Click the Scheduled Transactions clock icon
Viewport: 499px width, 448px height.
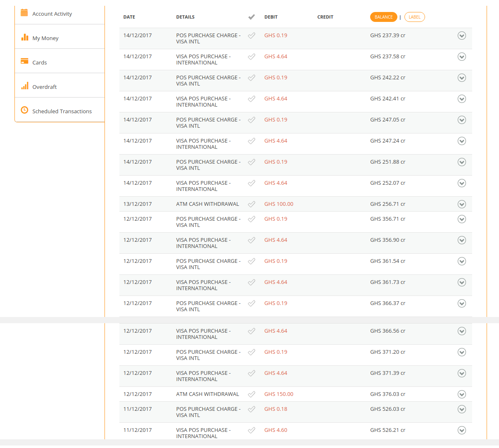pos(25,110)
